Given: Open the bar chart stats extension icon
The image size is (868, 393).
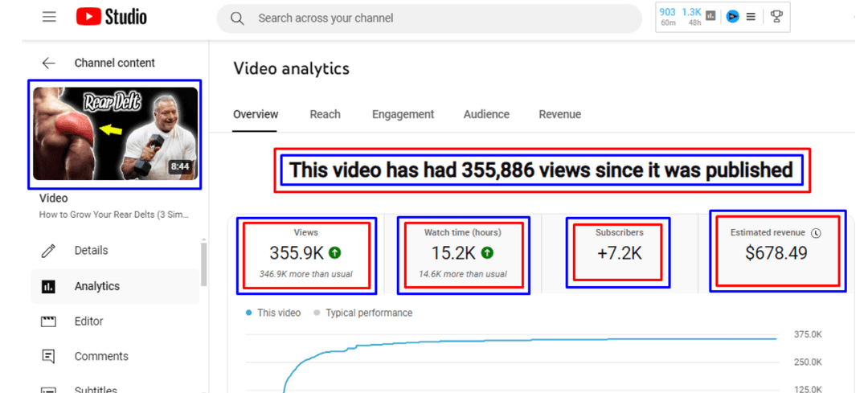Looking at the screenshot, I should coord(710,15).
